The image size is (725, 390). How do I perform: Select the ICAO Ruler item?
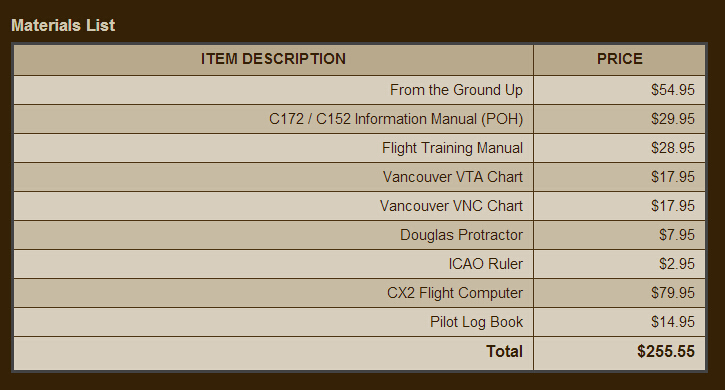coord(485,264)
